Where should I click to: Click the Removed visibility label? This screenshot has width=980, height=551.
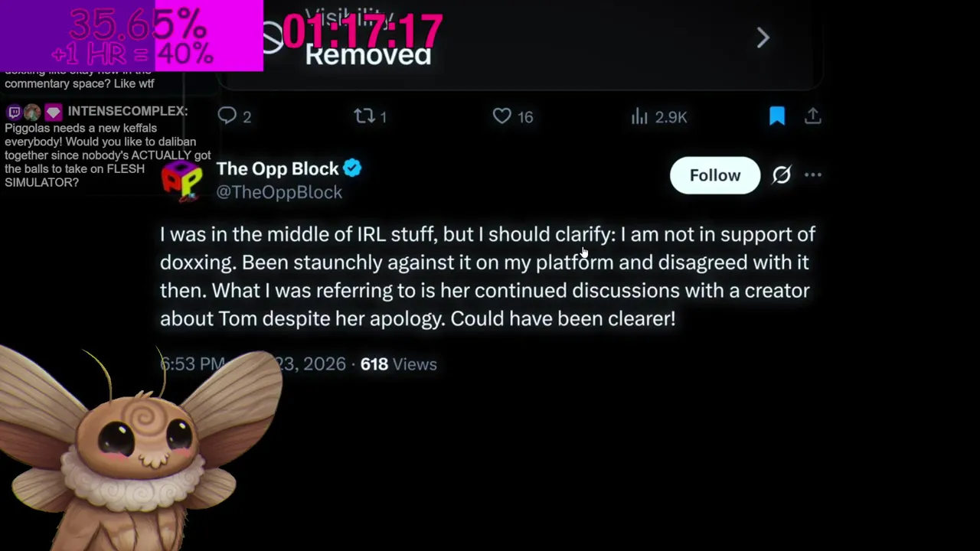[367, 55]
